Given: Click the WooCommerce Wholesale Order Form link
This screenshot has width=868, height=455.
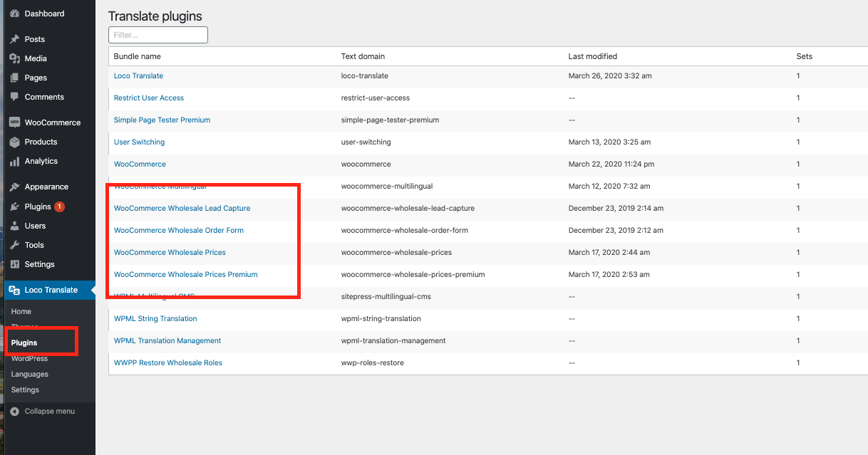Looking at the screenshot, I should [178, 230].
